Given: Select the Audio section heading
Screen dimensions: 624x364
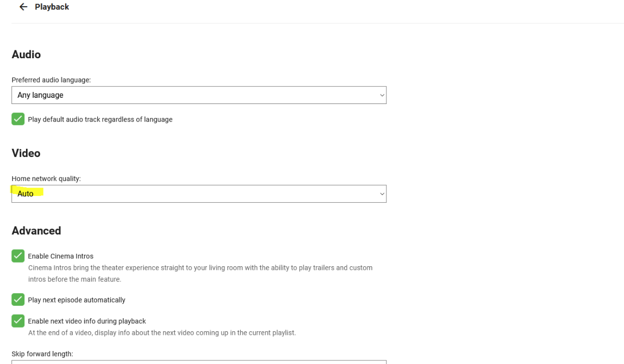Looking at the screenshot, I should point(26,55).
